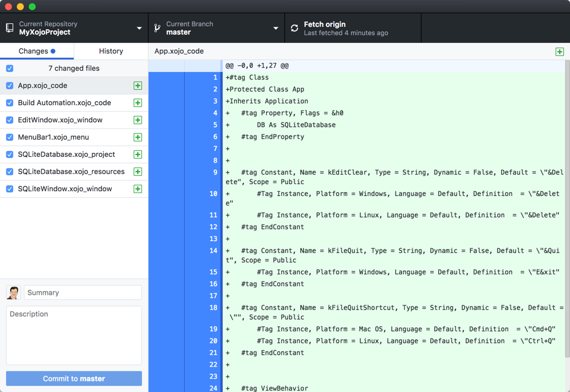570x392 pixels.
Task: Click the plus icon beside Build Automation.xojo_code
Action: pyautogui.click(x=138, y=103)
